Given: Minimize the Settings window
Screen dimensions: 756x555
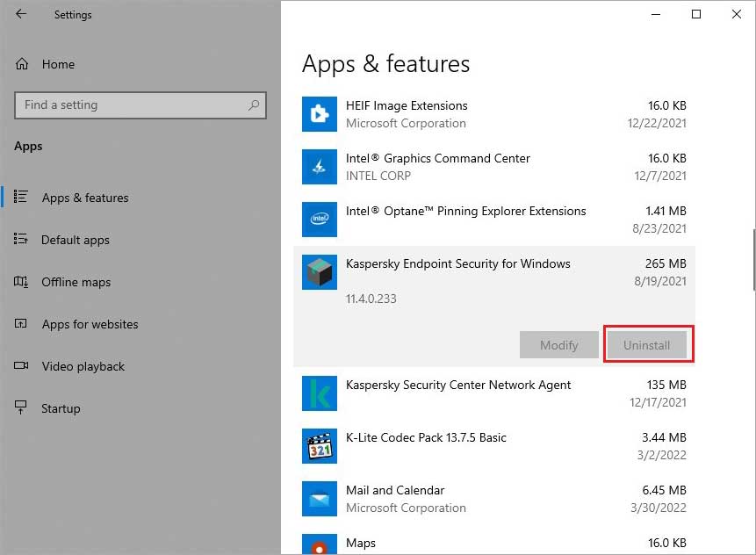Looking at the screenshot, I should (x=656, y=14).
